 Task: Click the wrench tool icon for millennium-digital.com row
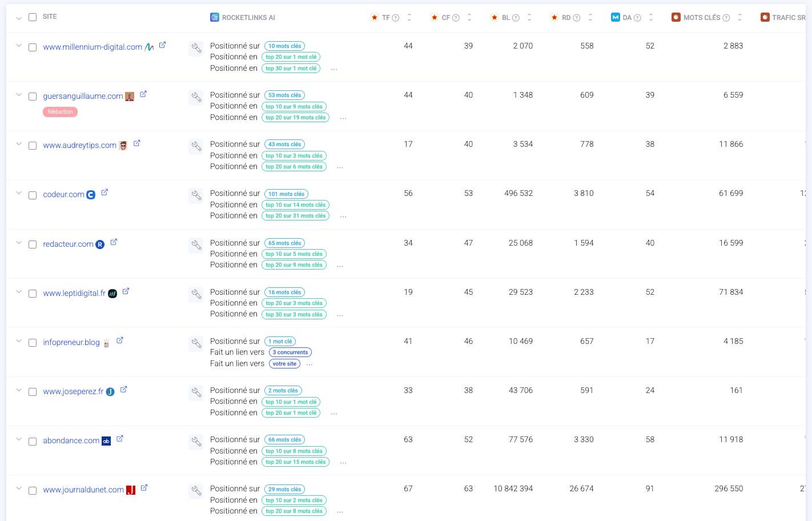[196, 48]
